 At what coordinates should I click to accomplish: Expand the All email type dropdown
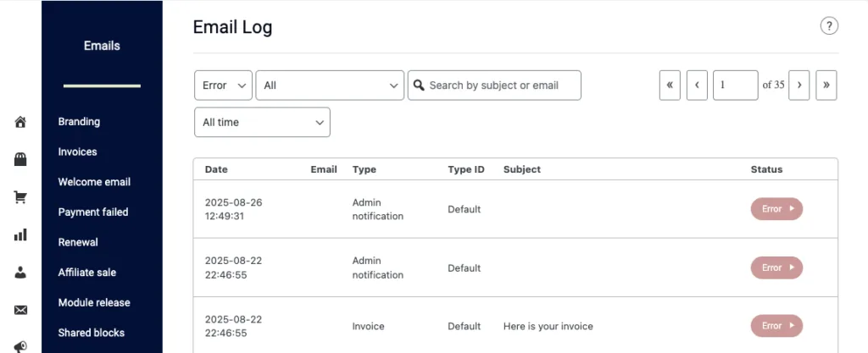coord(330,85)
